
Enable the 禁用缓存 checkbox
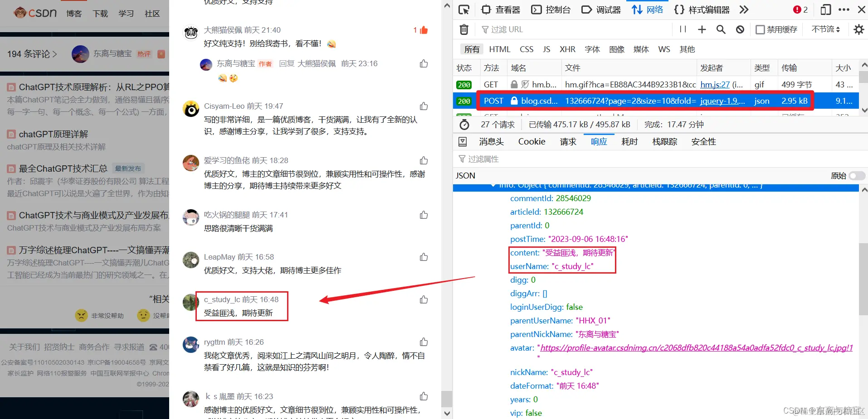click(760, 29)
